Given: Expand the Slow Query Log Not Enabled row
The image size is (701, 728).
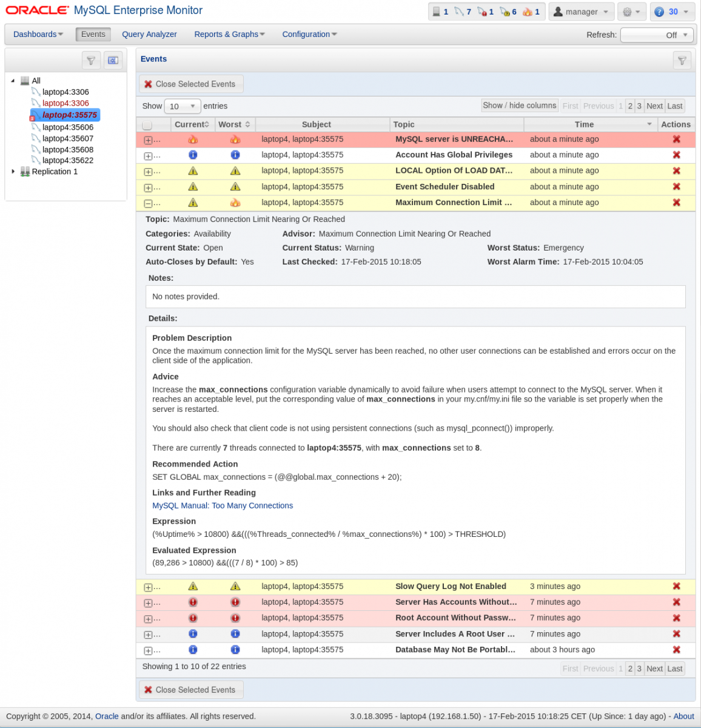Looking at the screenshot, I should pos(148,587).
